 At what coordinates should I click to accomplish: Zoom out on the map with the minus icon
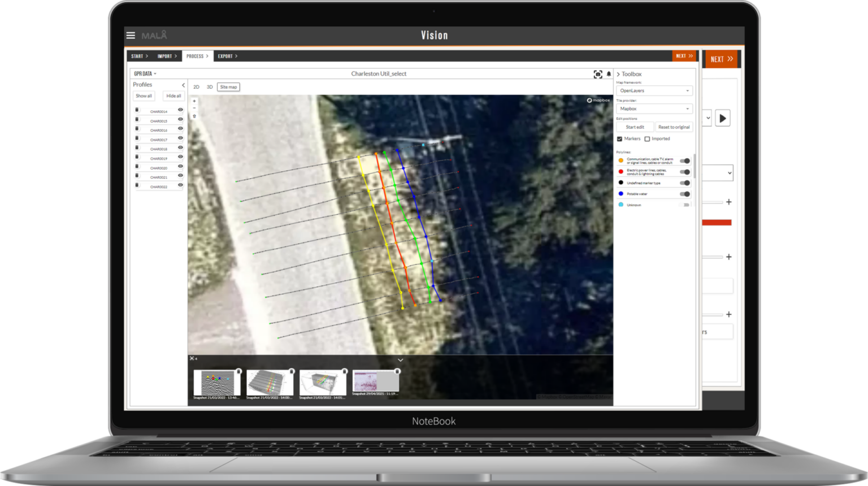pos(194,107)
